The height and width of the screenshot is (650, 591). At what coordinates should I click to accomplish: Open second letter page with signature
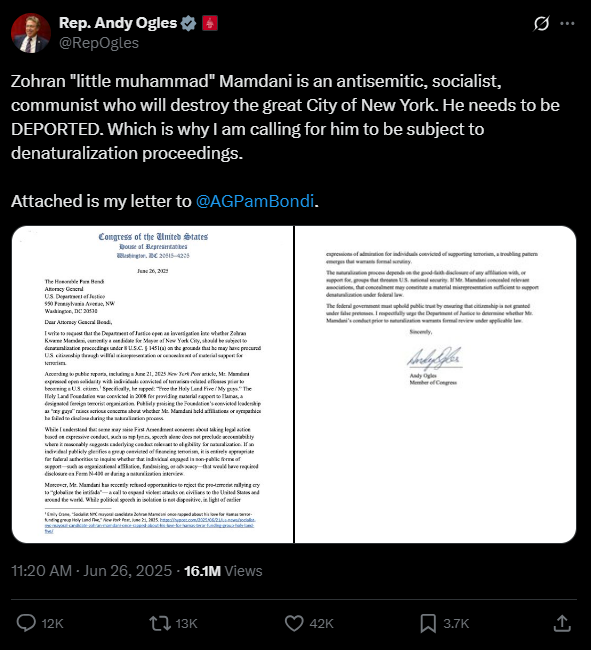(436, 384)
